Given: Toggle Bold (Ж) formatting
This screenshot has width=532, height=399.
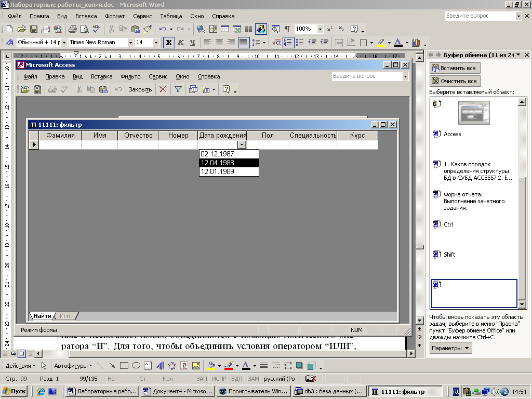Looking at the screenshot, I should pyautogui.click(x=169, y=43).
